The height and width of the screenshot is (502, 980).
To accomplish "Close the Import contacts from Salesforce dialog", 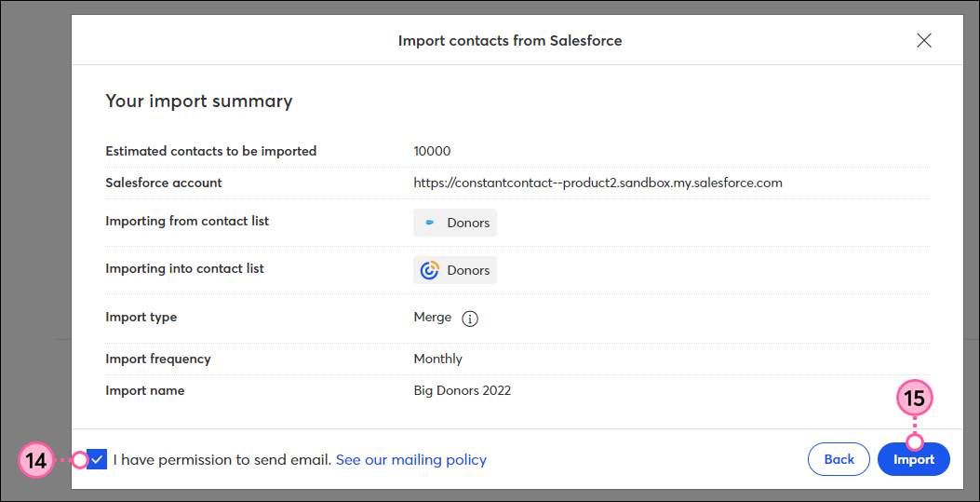I will click(x=924, y=41).
